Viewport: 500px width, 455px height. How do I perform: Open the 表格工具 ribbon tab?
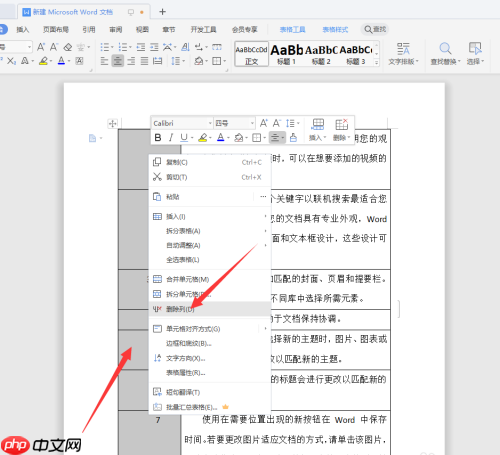tap(292, 30)
